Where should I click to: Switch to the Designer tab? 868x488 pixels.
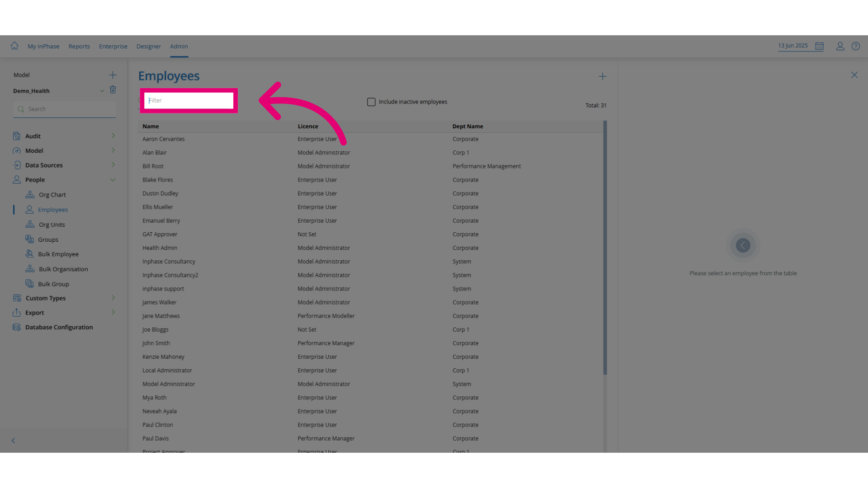pyautogui.click(x=149, y=47)
